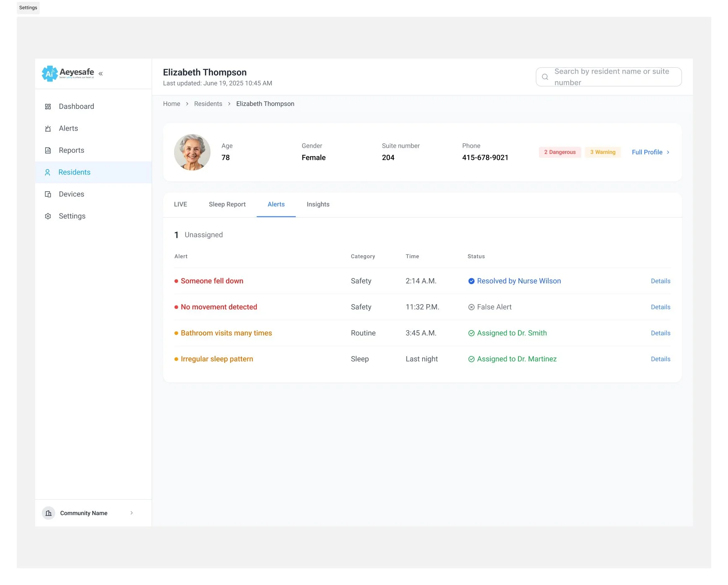Click Assigned to Dr. Martinez status
728x585 pixels.
[x=517, y=359]
